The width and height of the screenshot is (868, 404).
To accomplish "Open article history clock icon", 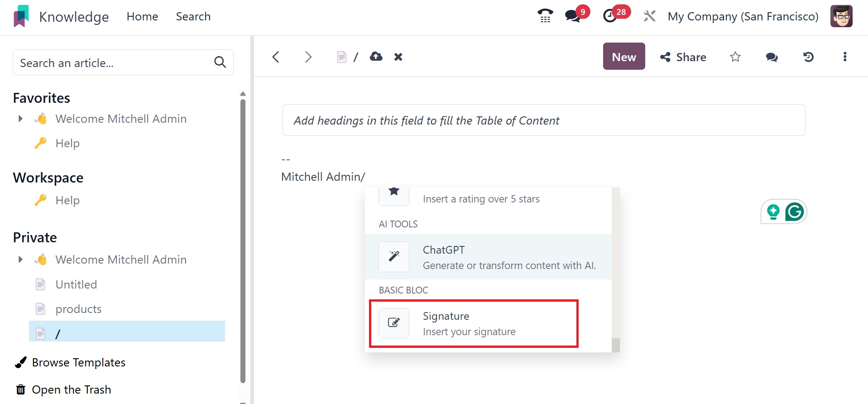I will [808, 57].
